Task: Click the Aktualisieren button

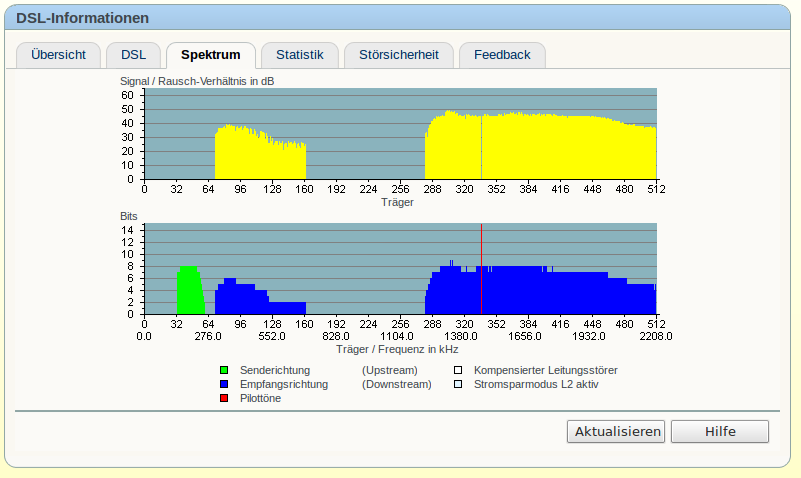Action: [616, 432]
